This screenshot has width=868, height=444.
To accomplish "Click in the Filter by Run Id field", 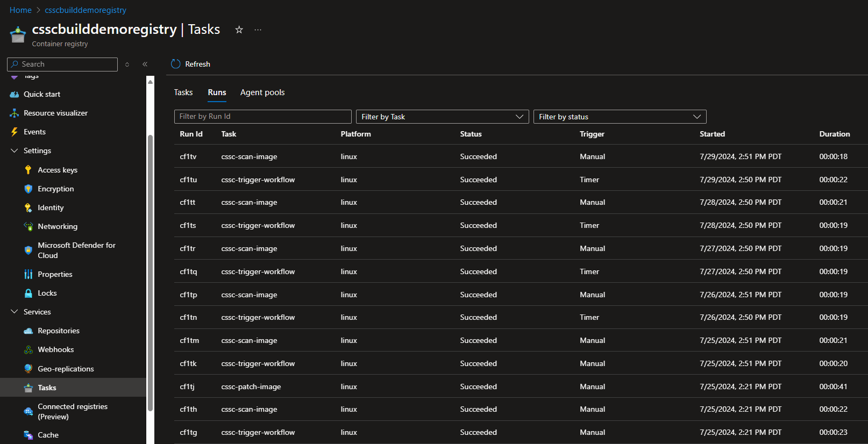I will (262, 117).
